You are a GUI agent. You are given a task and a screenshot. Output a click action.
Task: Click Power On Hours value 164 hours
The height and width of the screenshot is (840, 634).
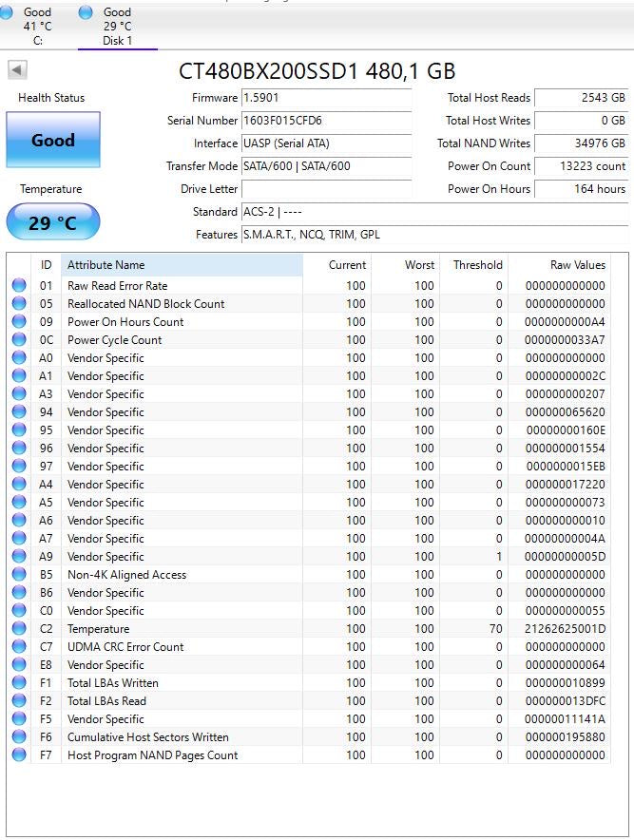[581, 189]
